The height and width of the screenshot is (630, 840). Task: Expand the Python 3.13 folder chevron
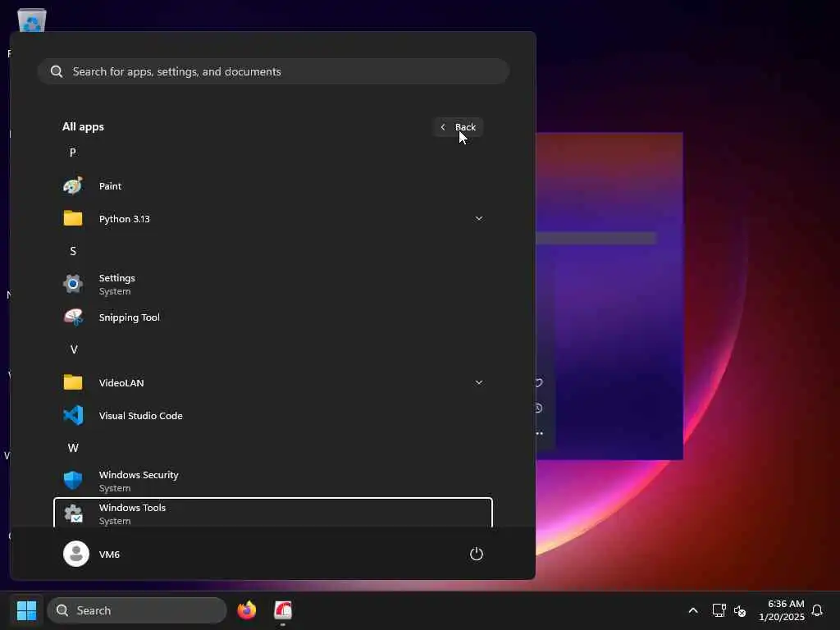[479, 218]
